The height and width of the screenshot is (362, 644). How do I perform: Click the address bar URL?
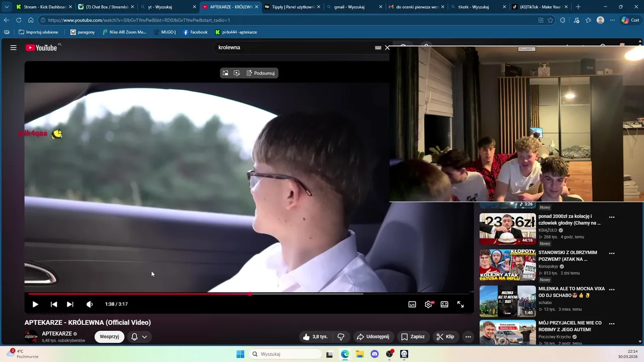tap(139, 20)
